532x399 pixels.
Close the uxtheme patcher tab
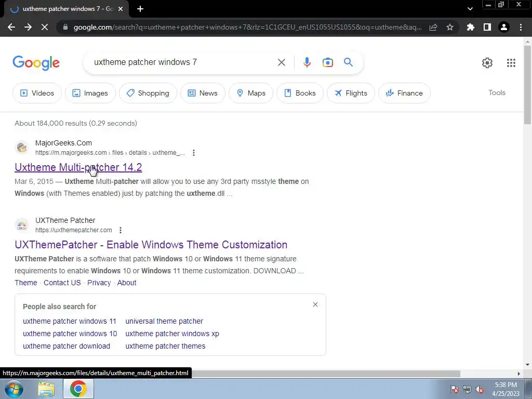click(121, 9)
